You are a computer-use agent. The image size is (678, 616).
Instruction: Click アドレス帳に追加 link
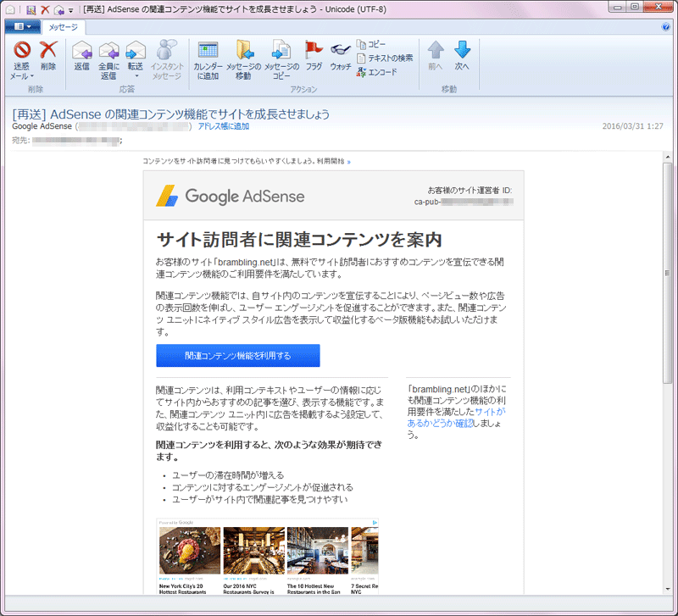[224, 126]
